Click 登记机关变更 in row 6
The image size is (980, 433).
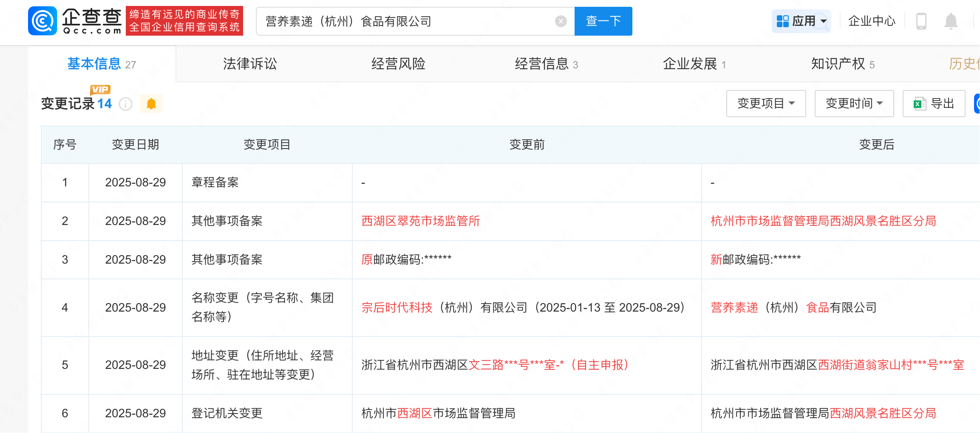pyautogui.click(x=227, y=413)
